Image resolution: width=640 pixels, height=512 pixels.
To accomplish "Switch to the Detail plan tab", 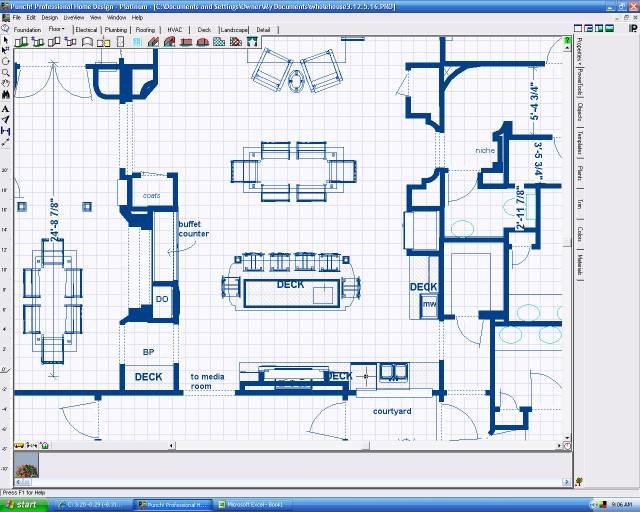I will click(263, 30).
